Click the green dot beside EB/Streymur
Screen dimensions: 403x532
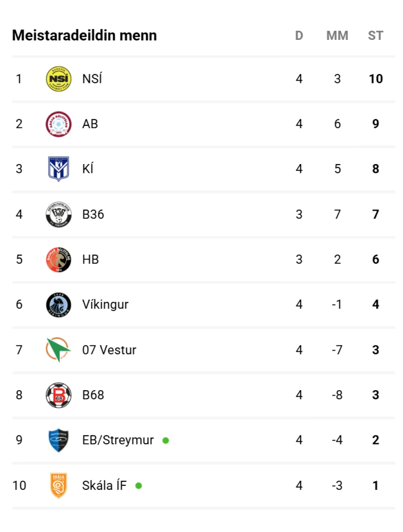(x=166, y=440)
